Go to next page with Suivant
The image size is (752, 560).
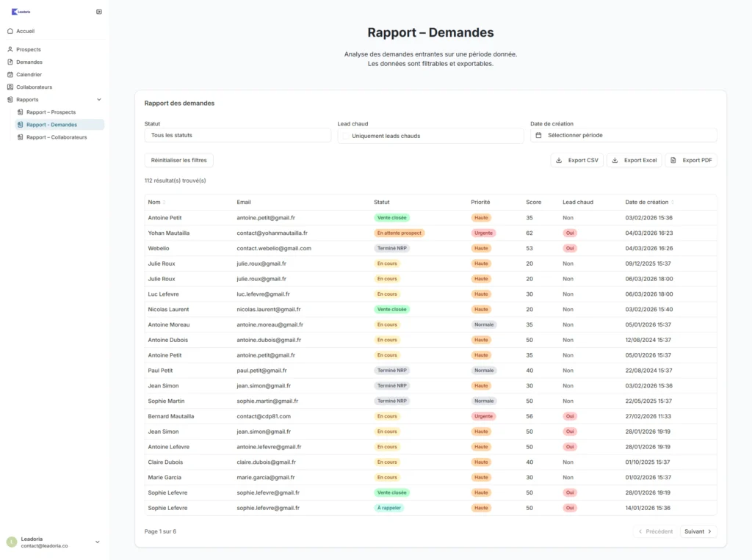tap(698, 531)
